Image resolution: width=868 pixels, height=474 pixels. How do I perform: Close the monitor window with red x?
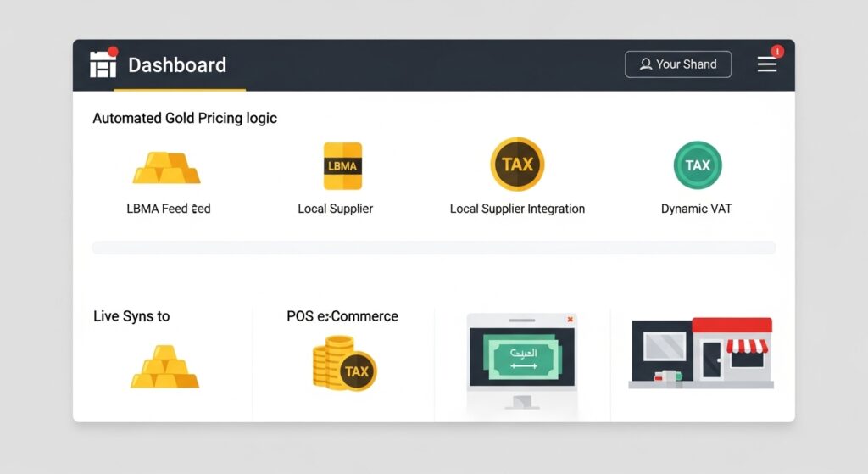(570, 320)
